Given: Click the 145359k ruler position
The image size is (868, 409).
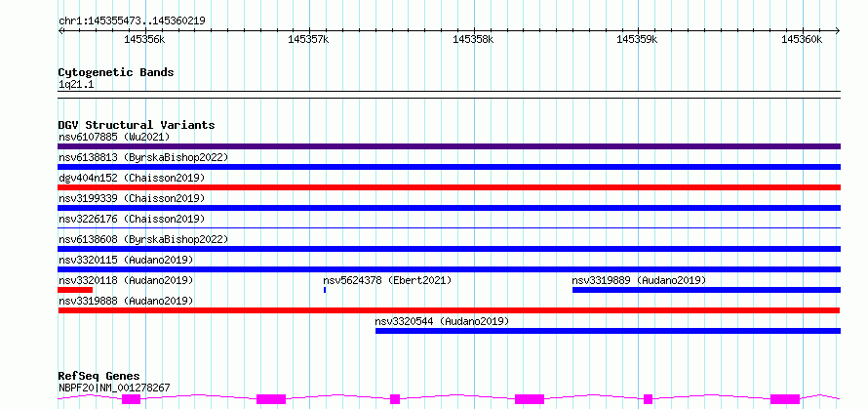Looking at the screenshot, I should tap(638, 40).
